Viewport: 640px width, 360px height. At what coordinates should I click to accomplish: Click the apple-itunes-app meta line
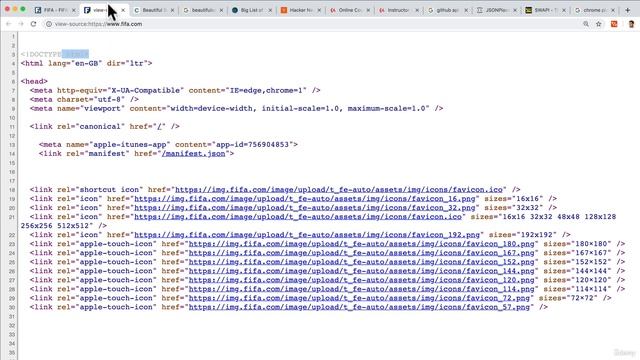click(x=168, y=144)
